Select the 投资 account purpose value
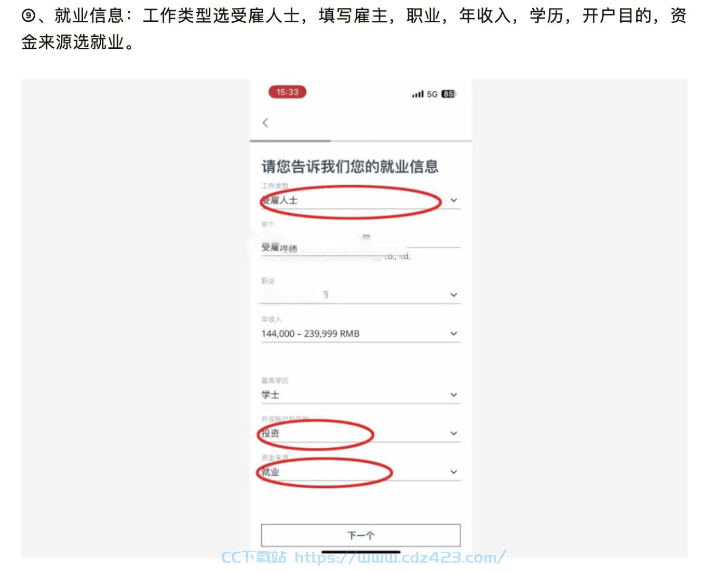The image size is (728, 573). pyautogui.click(x=270, y=433)
